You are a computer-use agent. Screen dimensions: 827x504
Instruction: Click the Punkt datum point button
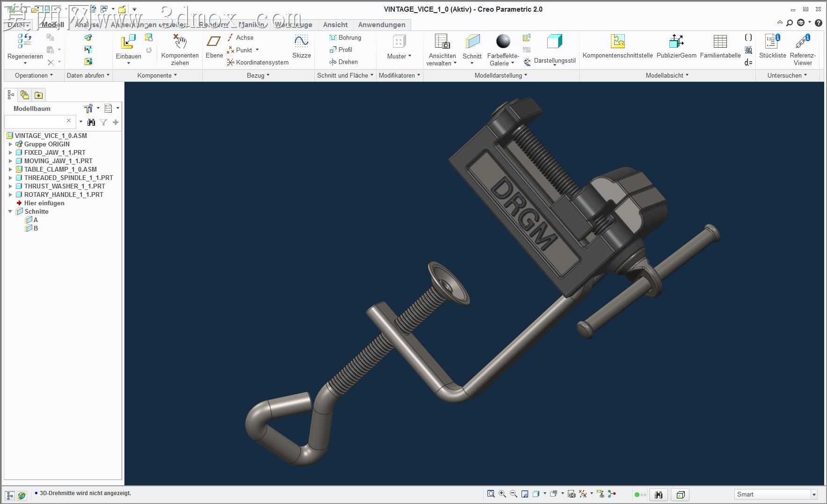tap(243, 50)
